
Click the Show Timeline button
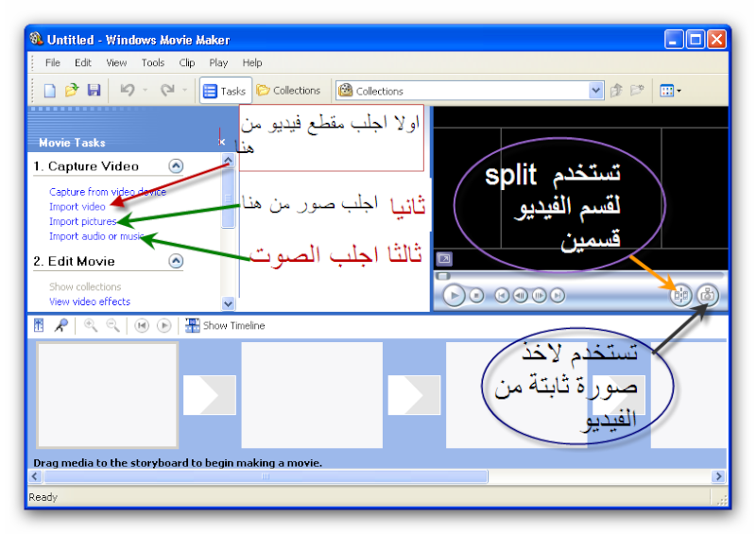click(225, 326)
